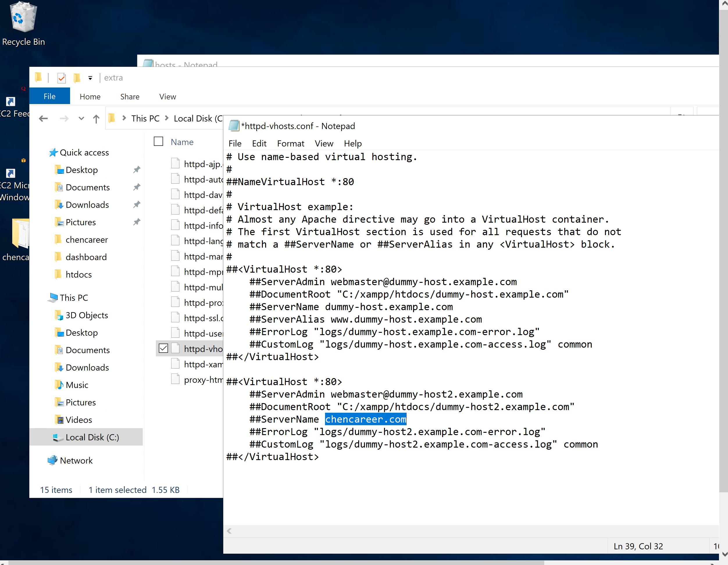Open Notepad Edit menu
The width and height of the screenshot is (728, 565).
click(x=259, y=144)
